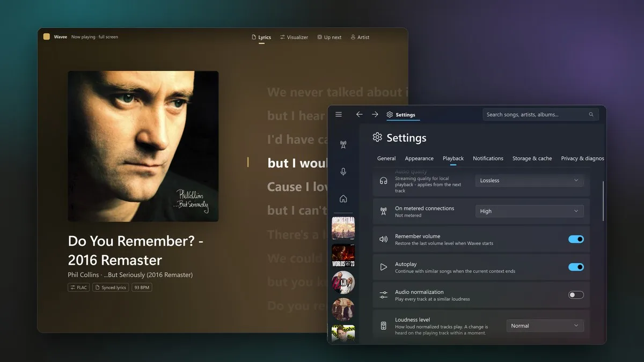Select the Storage & cache tab
The width and height of the screenshot is (644, 362).
point(532,158)
